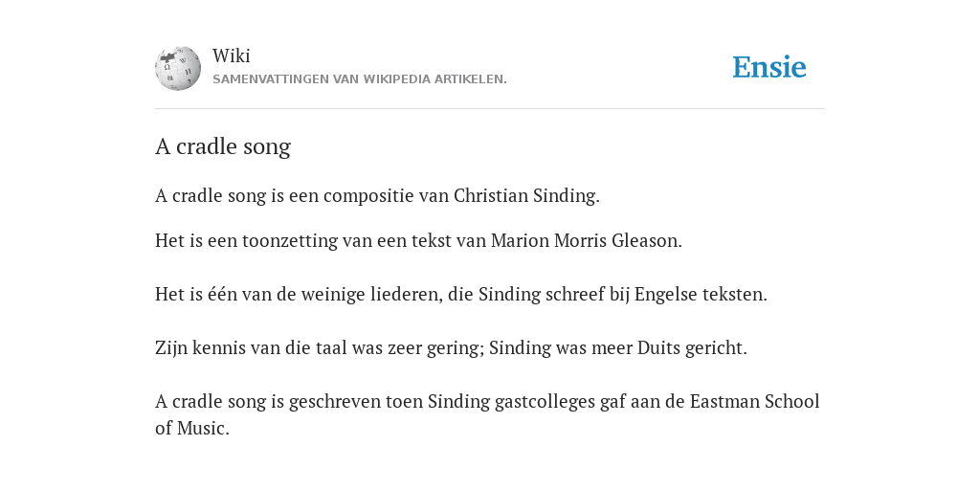Click the words of Music
Screen dimensions: 980x490
click(191, 429)
